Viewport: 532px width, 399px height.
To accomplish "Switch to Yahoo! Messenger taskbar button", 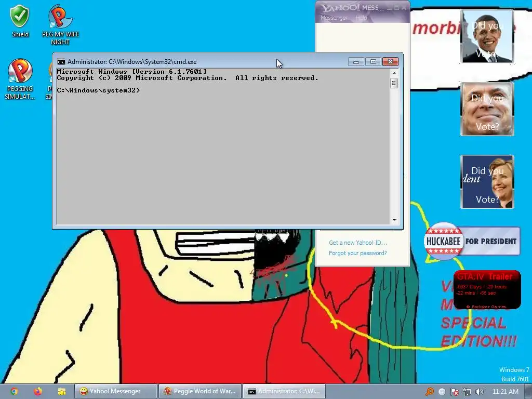I will [x=115, y=391].
